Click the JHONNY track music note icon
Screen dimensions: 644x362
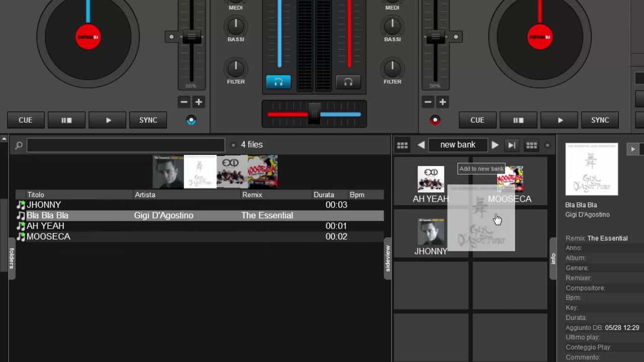(x=21, y=205)
